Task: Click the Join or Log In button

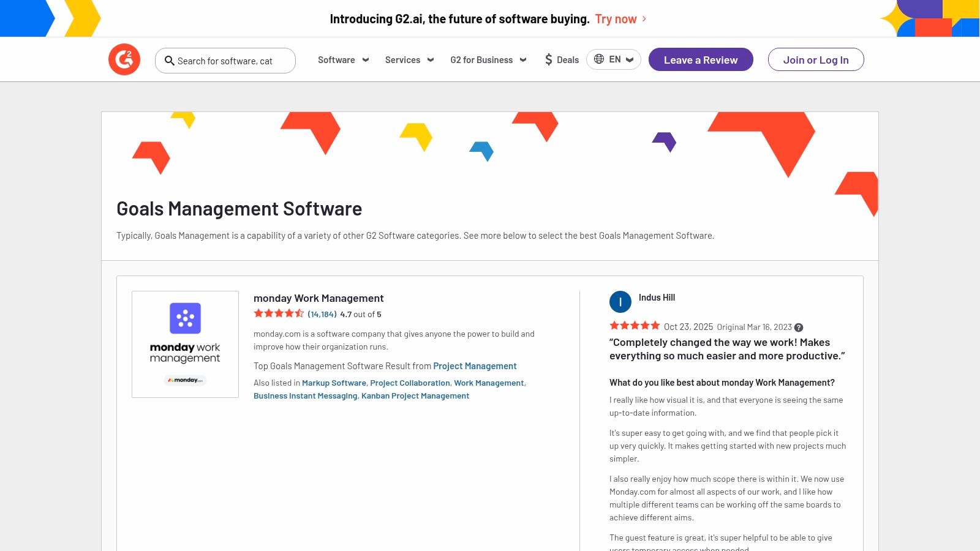Action: pos(816,59)
